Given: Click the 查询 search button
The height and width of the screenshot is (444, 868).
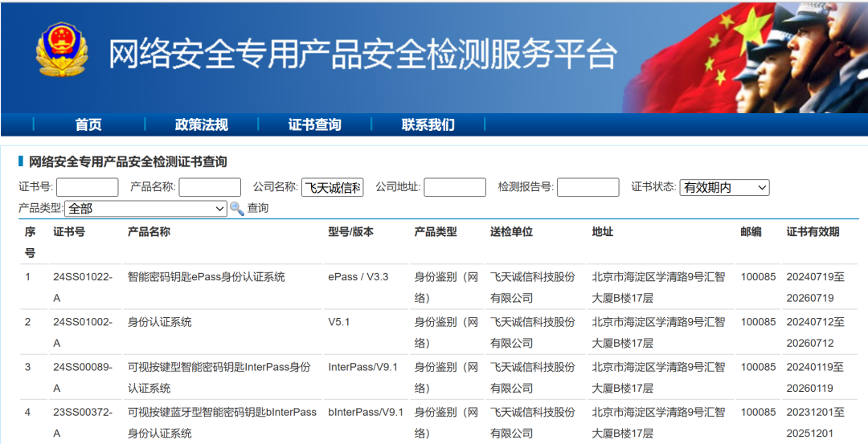Looking at the screenshot, I should pos(258,209).
